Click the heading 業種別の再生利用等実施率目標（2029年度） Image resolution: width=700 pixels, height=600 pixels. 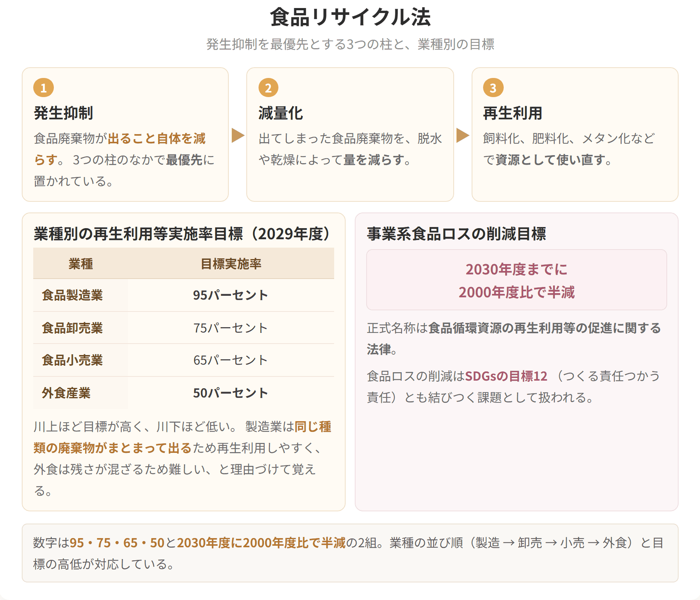pyautogui.click(x=182, y=234)
